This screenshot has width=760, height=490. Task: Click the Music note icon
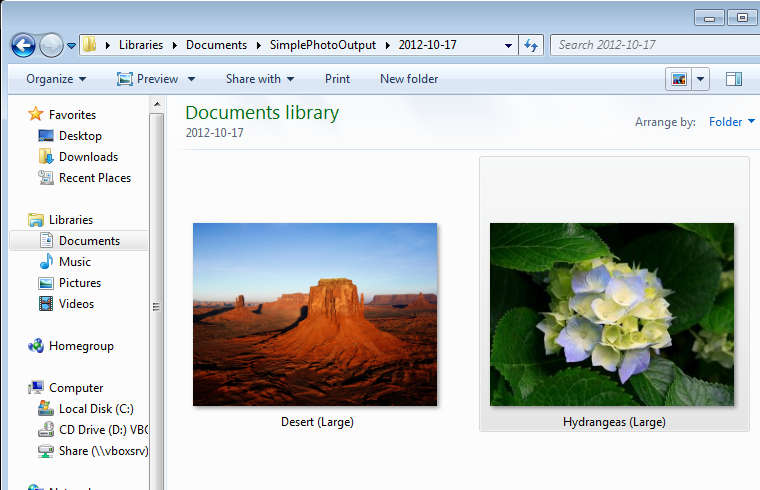point(46,261)
